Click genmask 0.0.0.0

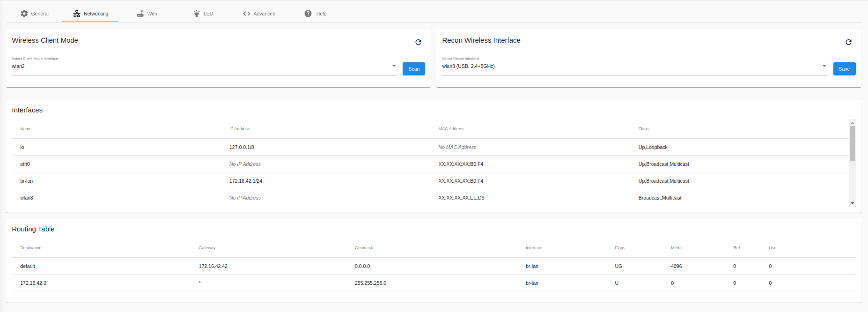(x=362, y=266)
